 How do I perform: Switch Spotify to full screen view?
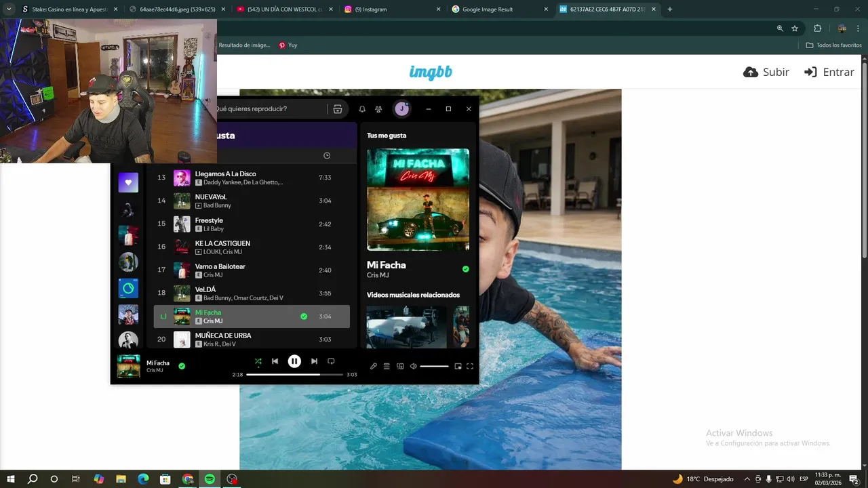pos(470,366)
